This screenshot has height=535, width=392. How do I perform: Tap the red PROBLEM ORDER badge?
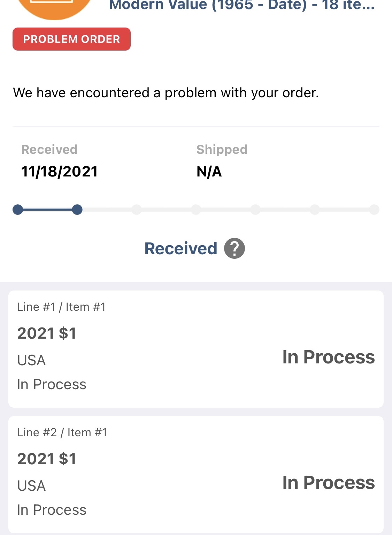click(x=71, y=39)
